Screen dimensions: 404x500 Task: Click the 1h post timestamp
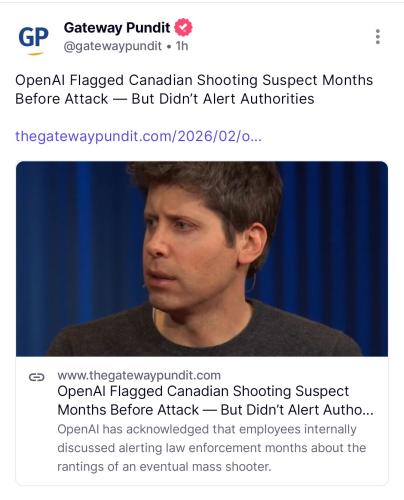pos(182,46)
